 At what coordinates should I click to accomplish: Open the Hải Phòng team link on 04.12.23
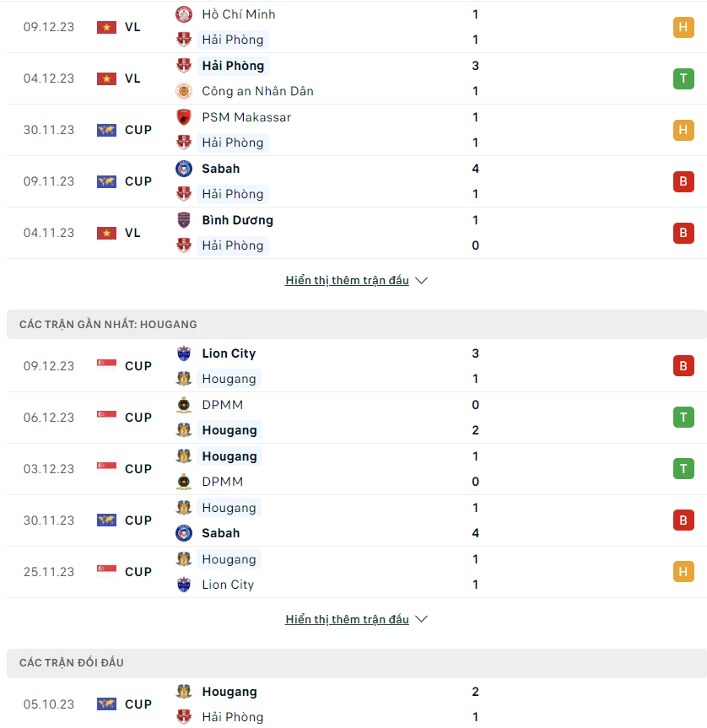pyautogui.click(x=233, y=66)
